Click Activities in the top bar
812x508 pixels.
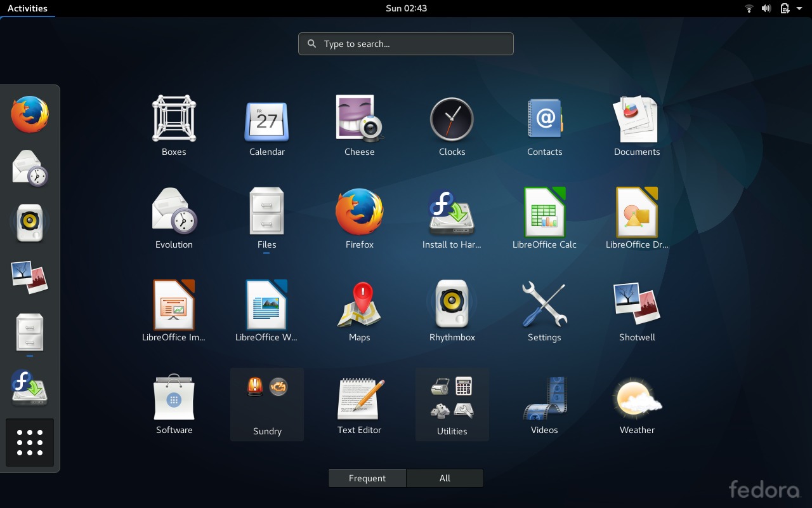(27, 8)
